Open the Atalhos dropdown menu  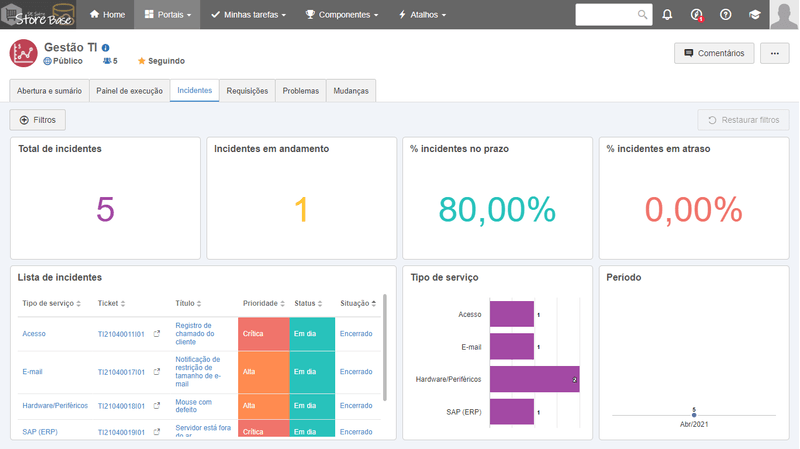tap(422, 15)
